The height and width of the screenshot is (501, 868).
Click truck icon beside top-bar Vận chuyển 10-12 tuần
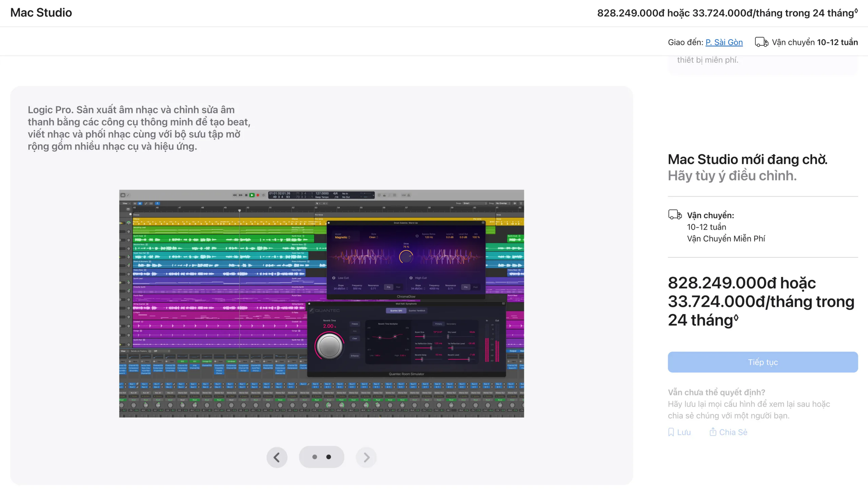point(762,42)
